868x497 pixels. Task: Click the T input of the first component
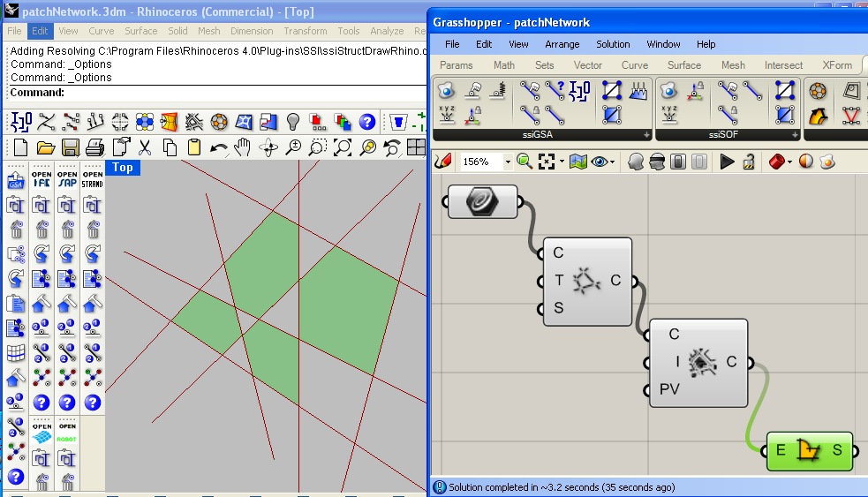(558, 281)
